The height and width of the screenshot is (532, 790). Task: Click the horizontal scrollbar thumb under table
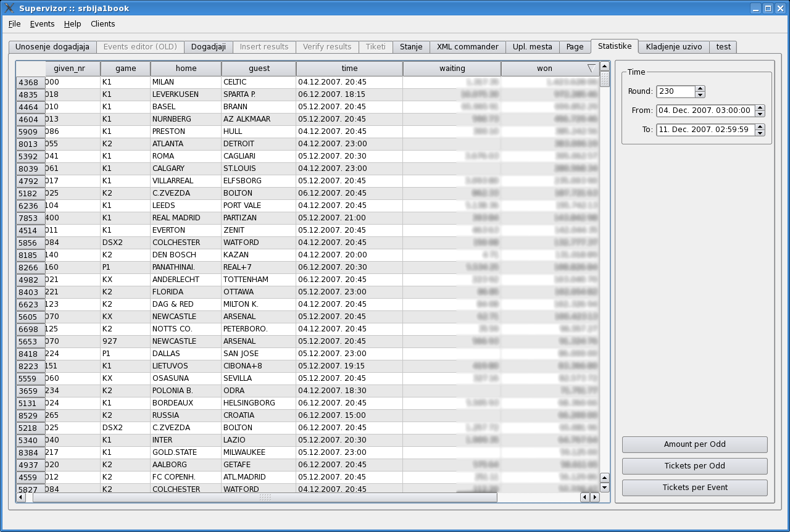click(x=265, y=497)
